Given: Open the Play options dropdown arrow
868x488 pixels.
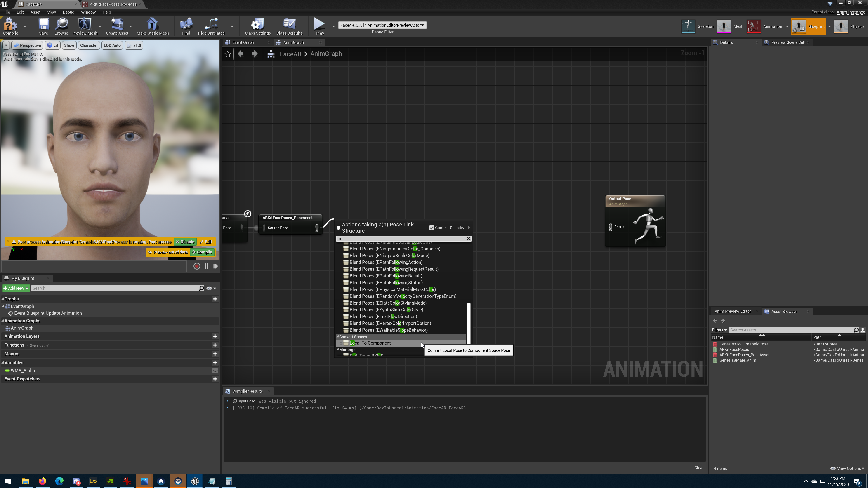Looking at the screenshot, I should 334,26.
